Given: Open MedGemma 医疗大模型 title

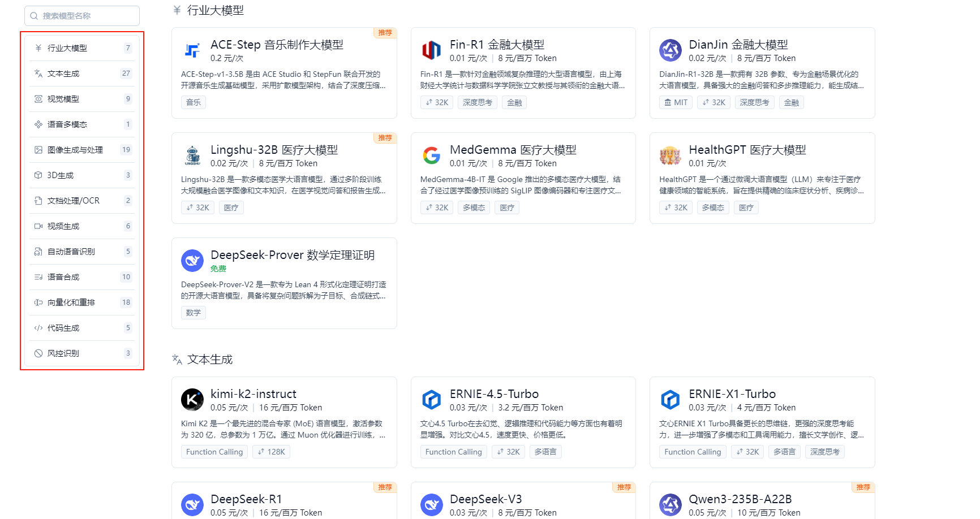Looking at the screenshot, I should 513,150.
